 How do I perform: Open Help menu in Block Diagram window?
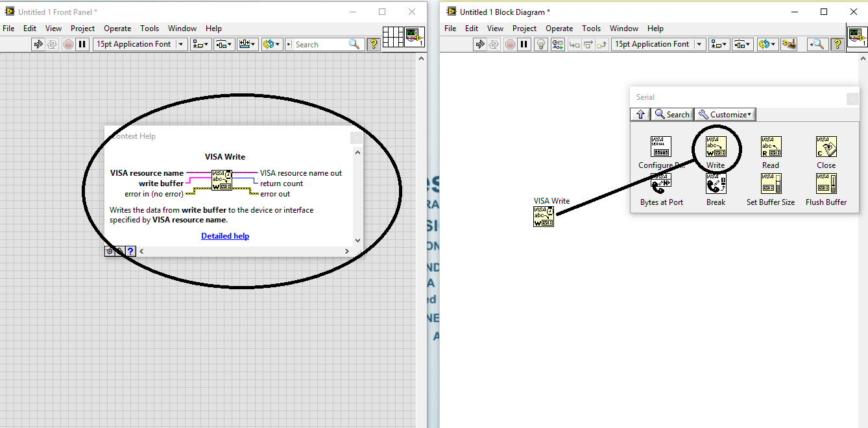pyautogui.click(x=655, y=29)
